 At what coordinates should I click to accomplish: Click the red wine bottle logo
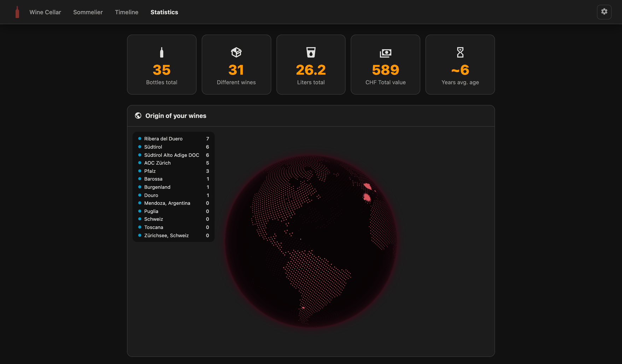point(17,12)
